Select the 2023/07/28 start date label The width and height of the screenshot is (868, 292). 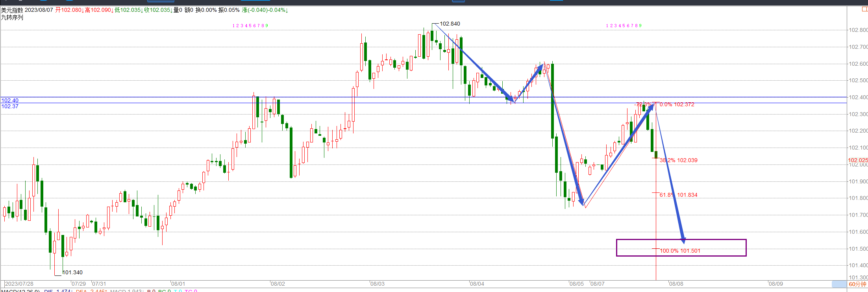[19, 284]
